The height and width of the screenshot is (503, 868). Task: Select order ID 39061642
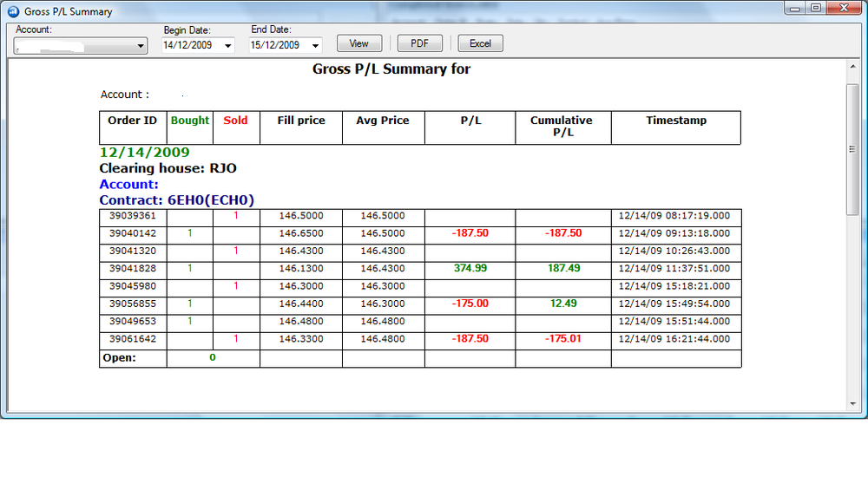(x=132, y=339)
